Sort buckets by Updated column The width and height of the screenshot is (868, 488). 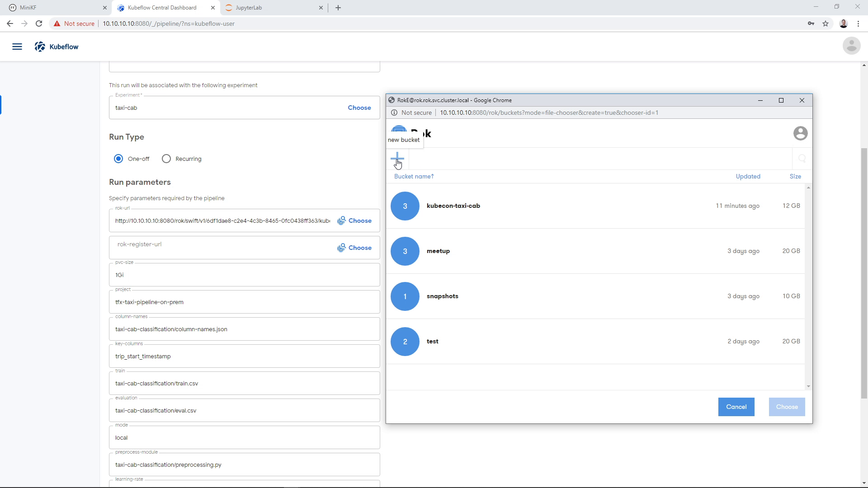click(x=748, y=176)
